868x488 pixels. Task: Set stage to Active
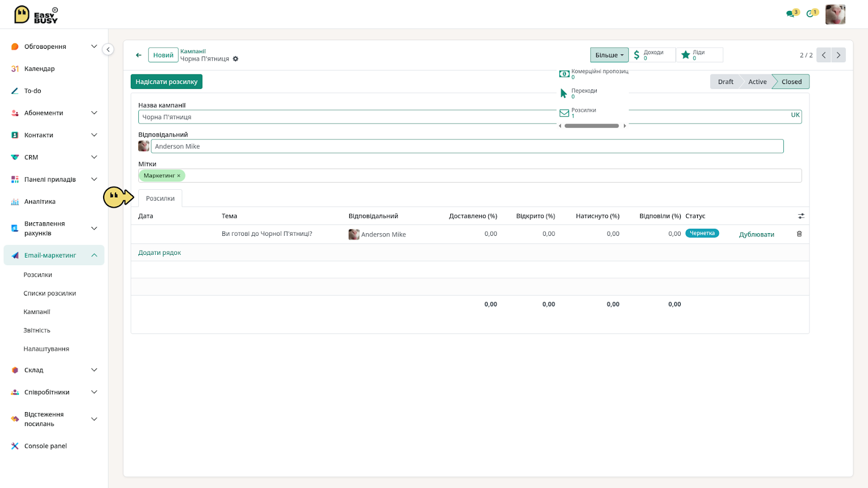pos(757,82)
